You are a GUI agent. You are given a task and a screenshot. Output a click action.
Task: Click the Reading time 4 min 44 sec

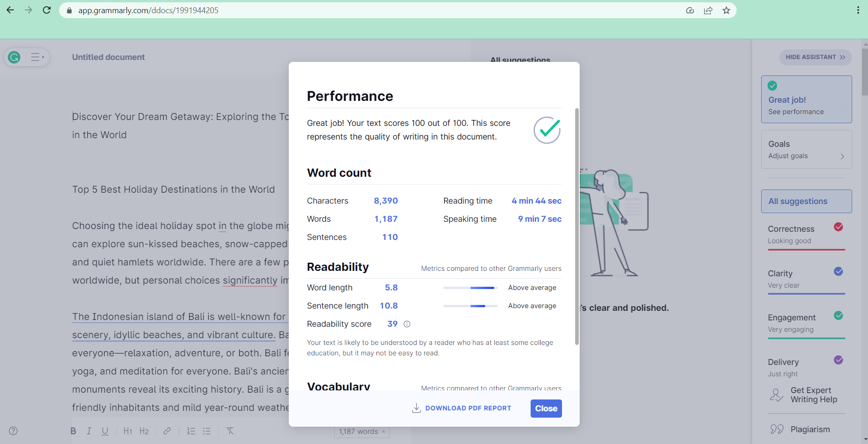[537, 201]
